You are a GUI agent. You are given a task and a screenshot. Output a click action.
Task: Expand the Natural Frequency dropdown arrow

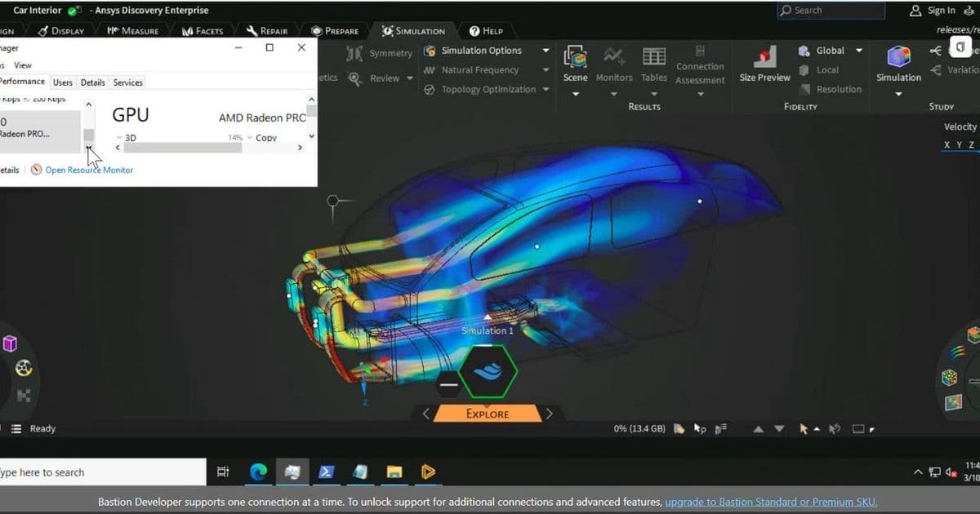pos(546,70)
